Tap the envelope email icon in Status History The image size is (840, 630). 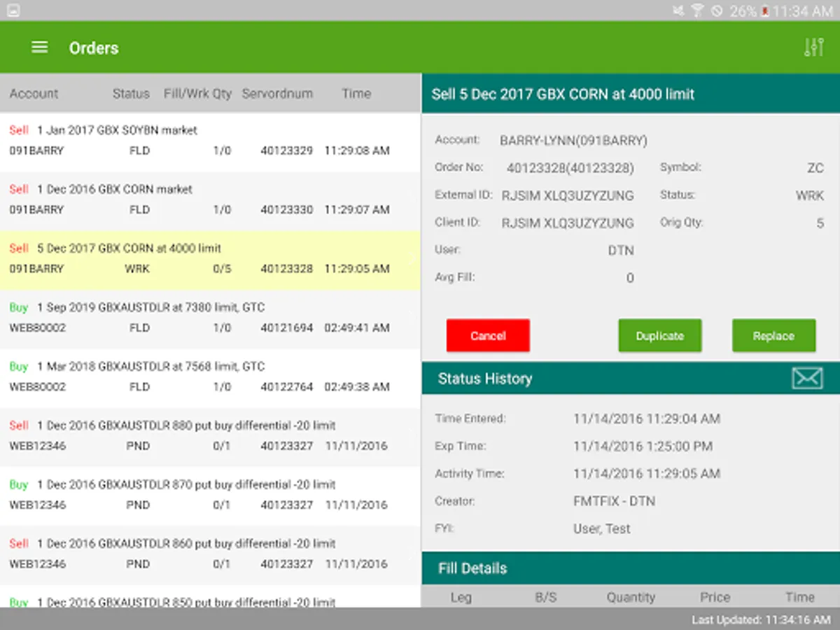tap(807, 378)
